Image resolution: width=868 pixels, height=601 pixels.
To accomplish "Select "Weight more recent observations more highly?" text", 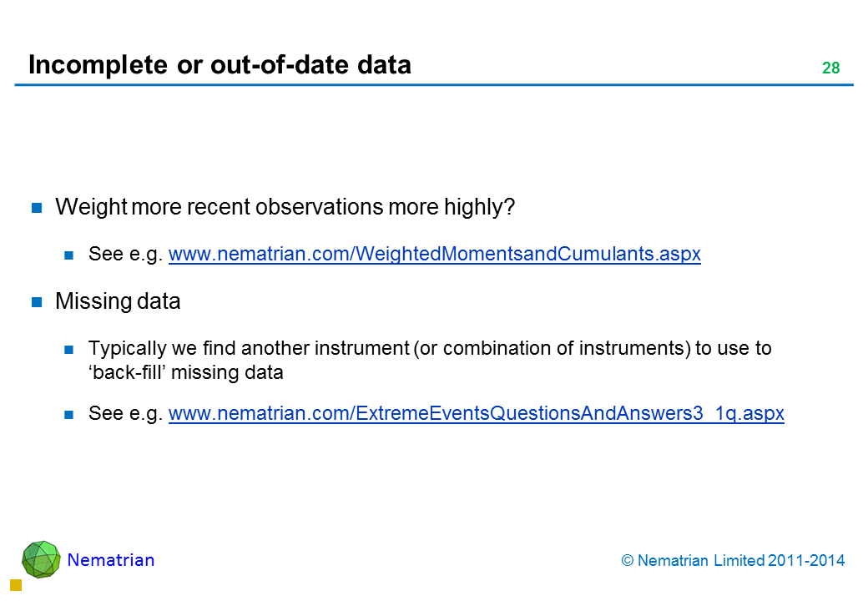I will 284,208.
